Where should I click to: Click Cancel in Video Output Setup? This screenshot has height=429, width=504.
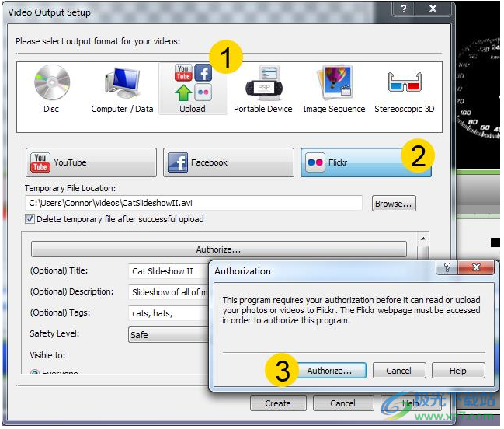click(x=343, y=403)
